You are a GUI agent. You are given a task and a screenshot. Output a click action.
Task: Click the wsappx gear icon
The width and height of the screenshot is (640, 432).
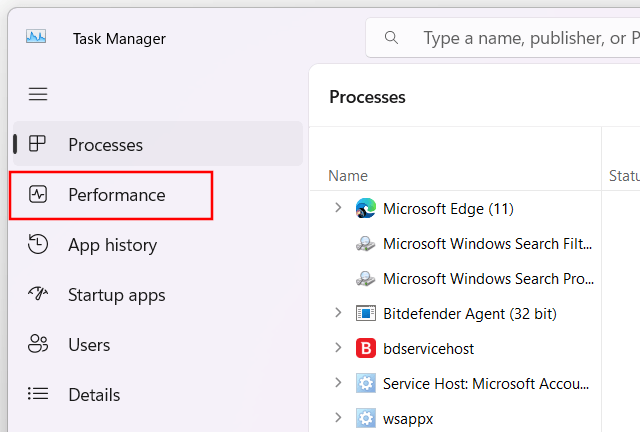pos(366,419)
